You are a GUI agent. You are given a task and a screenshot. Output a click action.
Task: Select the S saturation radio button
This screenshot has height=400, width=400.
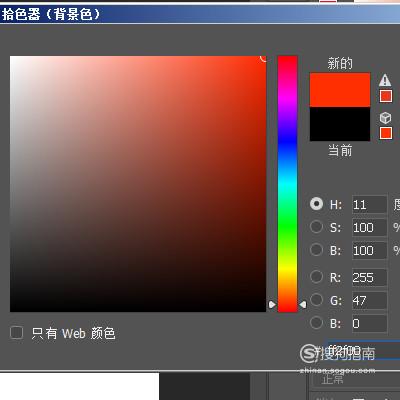tap(316, 227)
